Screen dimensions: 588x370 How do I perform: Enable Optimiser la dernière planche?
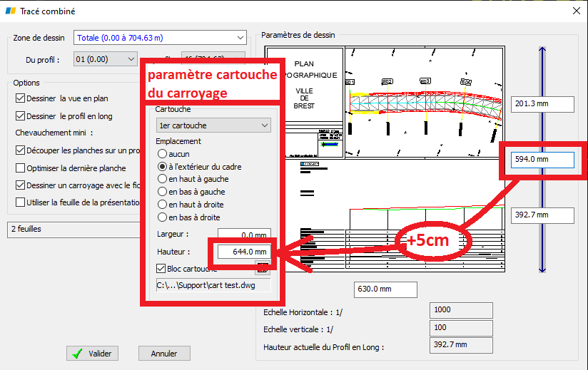click(20, 168)
